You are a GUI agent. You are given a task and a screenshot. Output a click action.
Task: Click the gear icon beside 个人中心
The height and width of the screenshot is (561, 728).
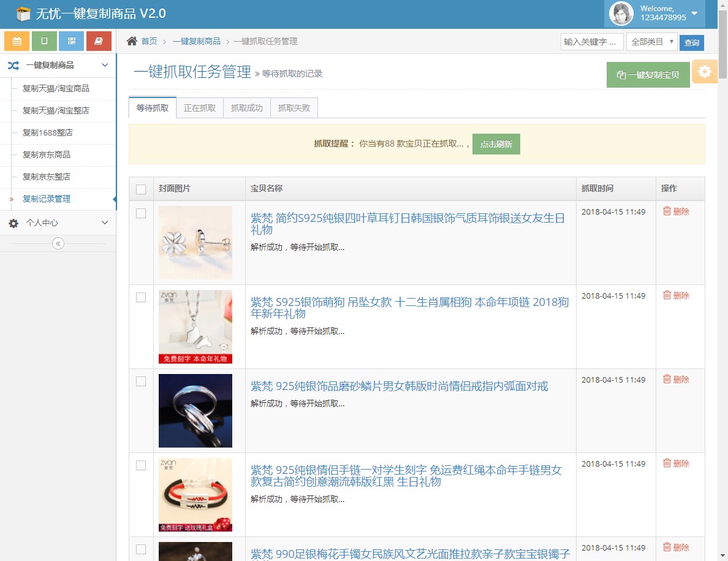coord(13,223)
